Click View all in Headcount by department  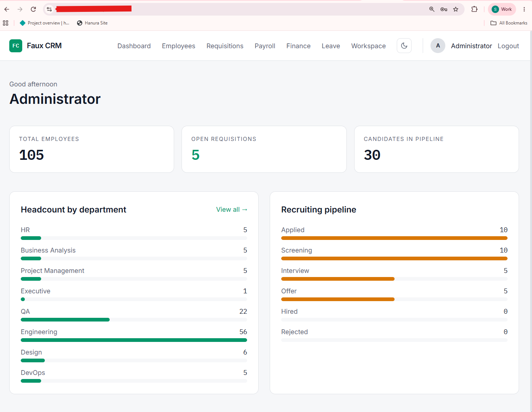point(232,210)
